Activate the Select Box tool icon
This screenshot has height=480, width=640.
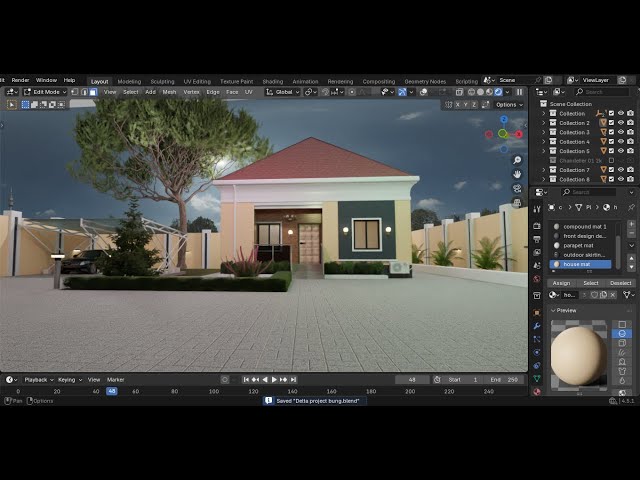pos(12,105)
